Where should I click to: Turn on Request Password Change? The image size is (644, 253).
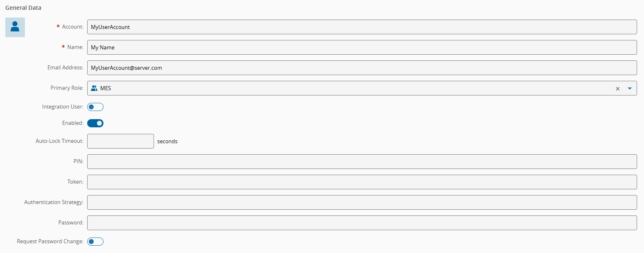click(x=95, y=242)
